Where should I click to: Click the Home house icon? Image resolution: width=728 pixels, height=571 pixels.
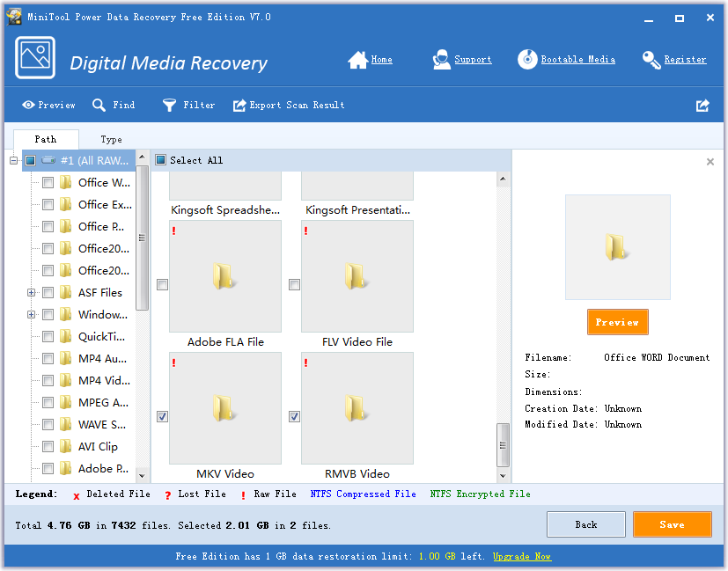pyautogui.click(x=358, y=59)
